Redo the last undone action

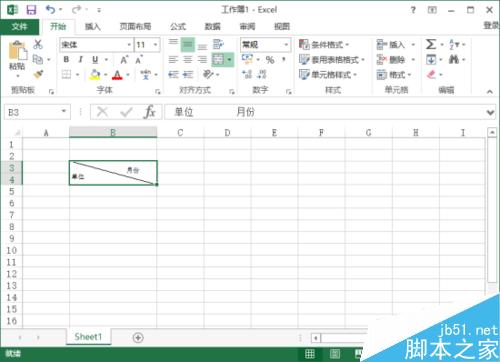point(76,10)
